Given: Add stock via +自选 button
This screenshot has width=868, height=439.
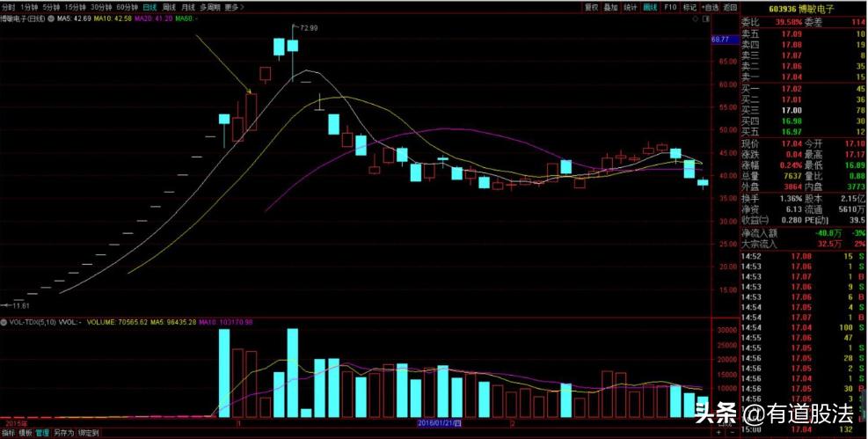Looking at the screenshot, I should click(711, 7).
